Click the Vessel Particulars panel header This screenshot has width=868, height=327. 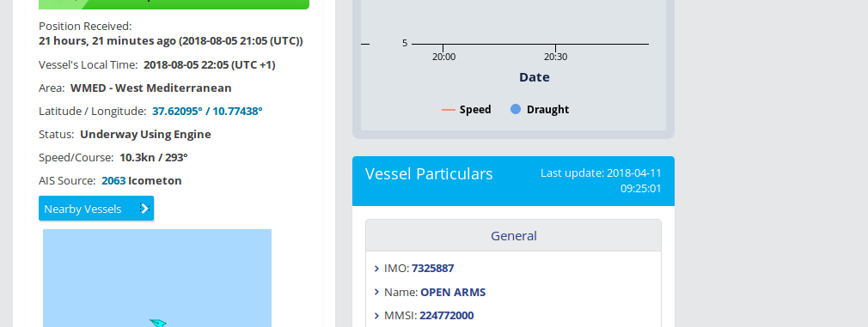513,181
